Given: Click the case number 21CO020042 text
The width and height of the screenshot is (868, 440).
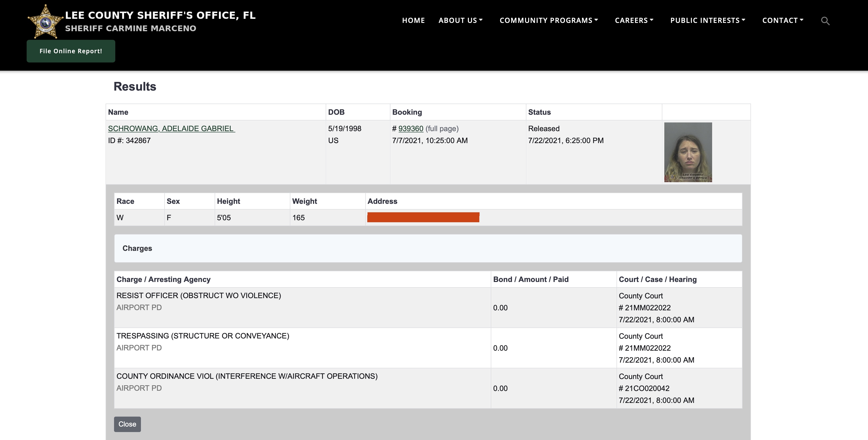Looking at the screenshot, I should [647, 388].
